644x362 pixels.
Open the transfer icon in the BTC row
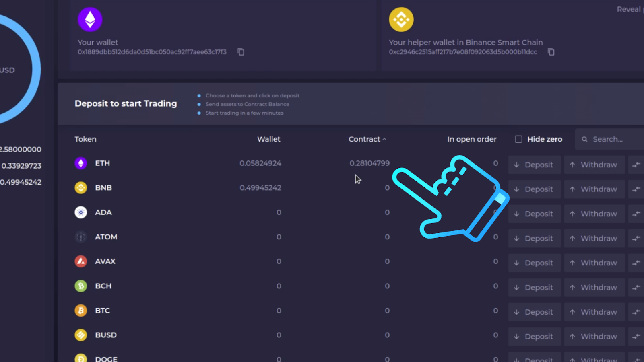coord(636,312)
